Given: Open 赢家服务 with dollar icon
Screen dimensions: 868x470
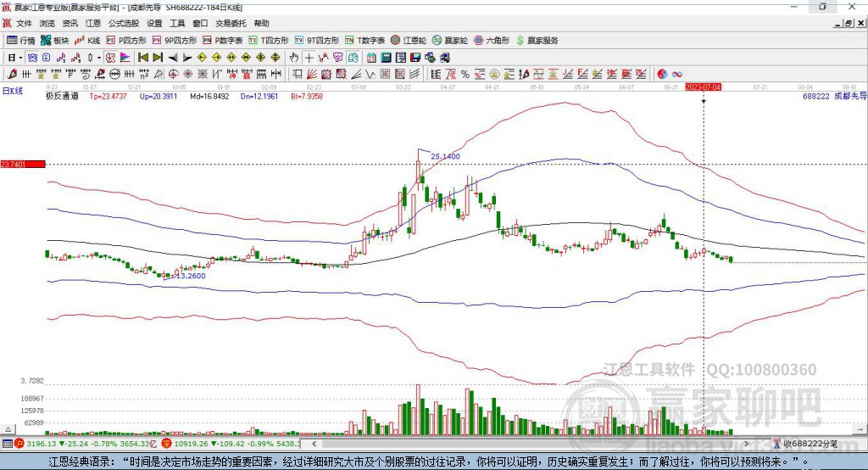Looking at the screenshot, I should tap(537, 41).
